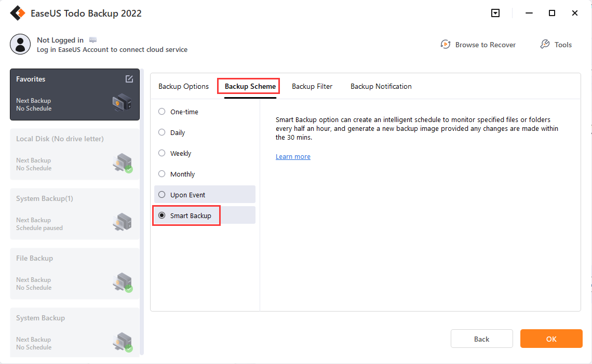Viewport: 592px width, 364px height.
Task: Click the Local Disk task computer icon
Action: [123, 163]
